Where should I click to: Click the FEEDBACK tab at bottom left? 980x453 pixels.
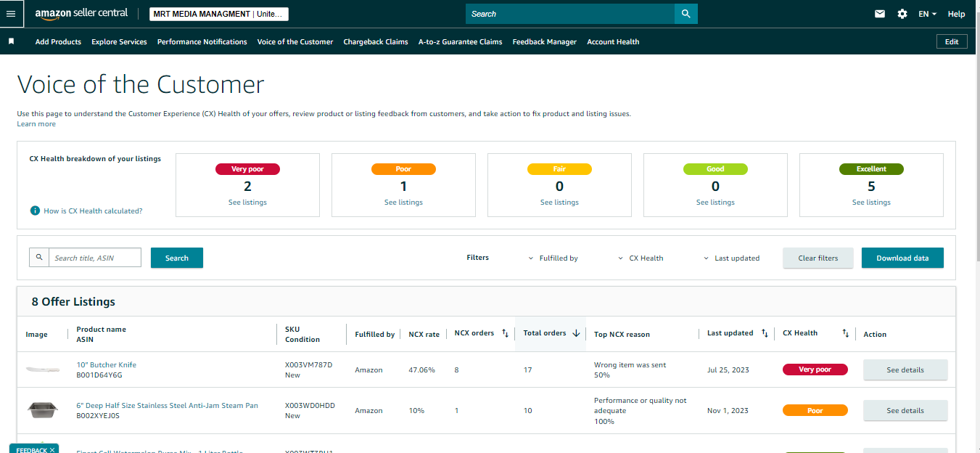click(x=33, y=449)
